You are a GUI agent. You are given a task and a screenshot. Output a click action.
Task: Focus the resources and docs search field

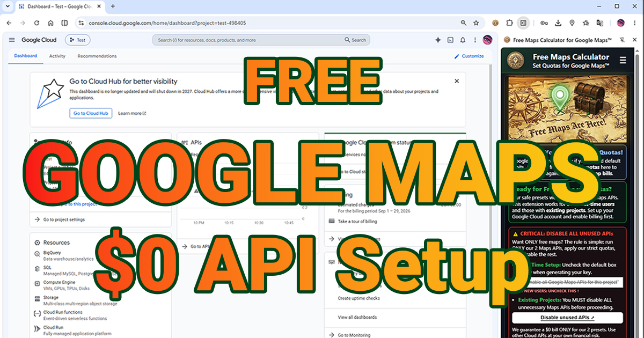(248, 40)
